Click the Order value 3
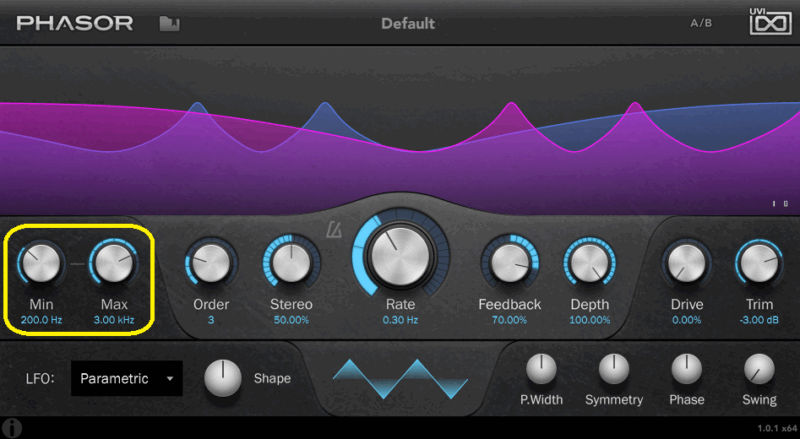This screenshot has width=800, height=439. click(x=211, y=321)
